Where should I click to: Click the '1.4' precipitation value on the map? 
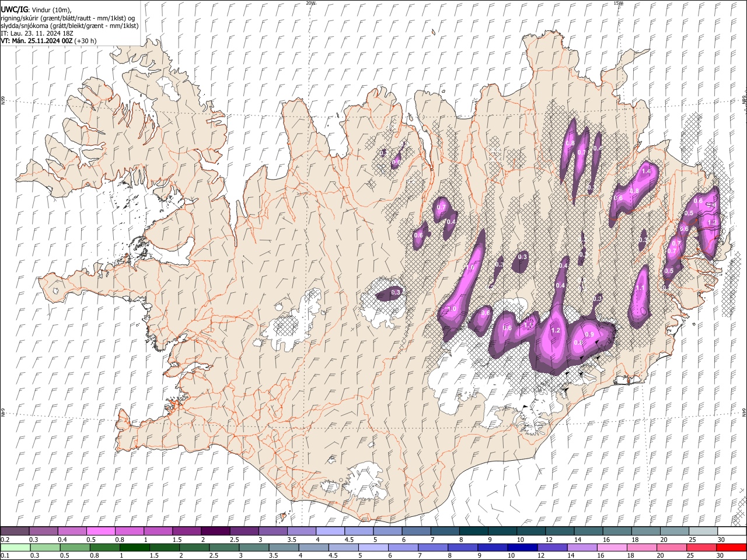(646, 171)
